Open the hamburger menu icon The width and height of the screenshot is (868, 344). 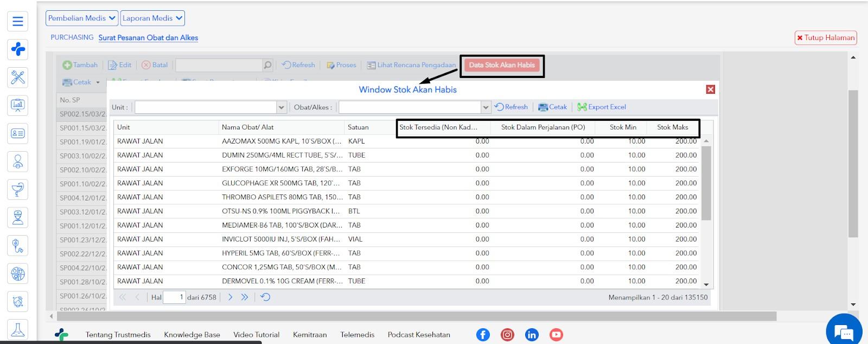tap(18, 21)
